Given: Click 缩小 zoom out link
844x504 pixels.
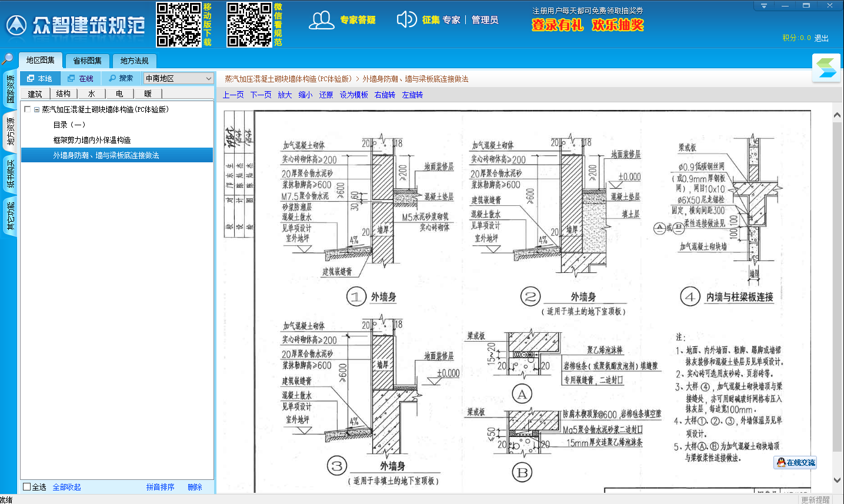Looking at the screenshot, I should 305,95.
